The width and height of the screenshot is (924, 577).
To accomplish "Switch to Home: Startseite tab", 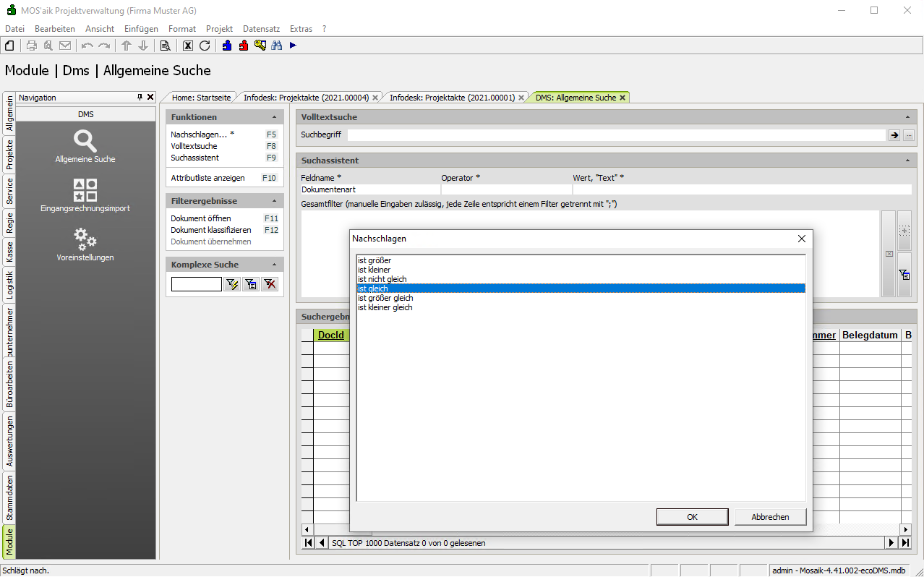I will click(x=201, y=97).
